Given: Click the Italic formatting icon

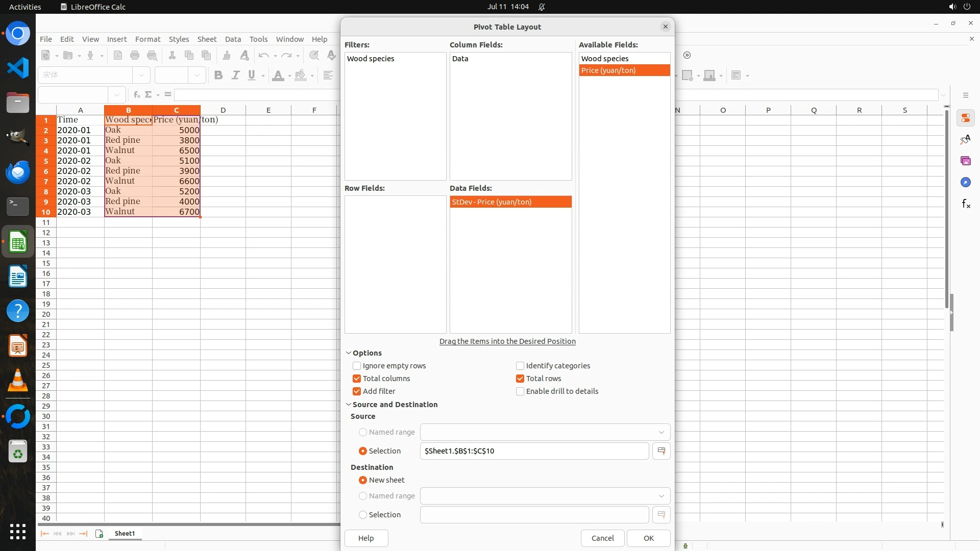Looking at the screenshot, I should 235,76.
